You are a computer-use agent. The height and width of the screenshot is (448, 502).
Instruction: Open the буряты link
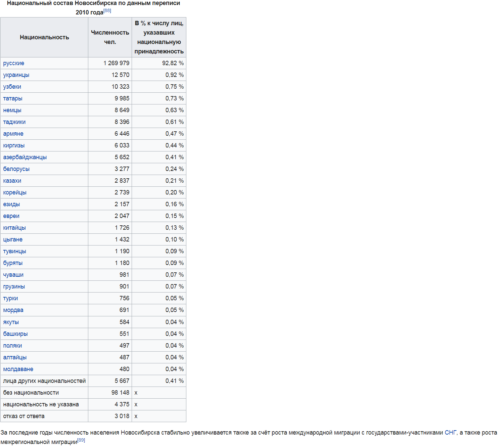tap(13, 263)
